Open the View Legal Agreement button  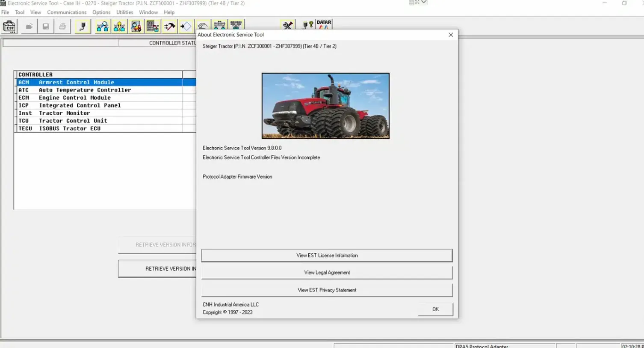click(x=327, y=273)
